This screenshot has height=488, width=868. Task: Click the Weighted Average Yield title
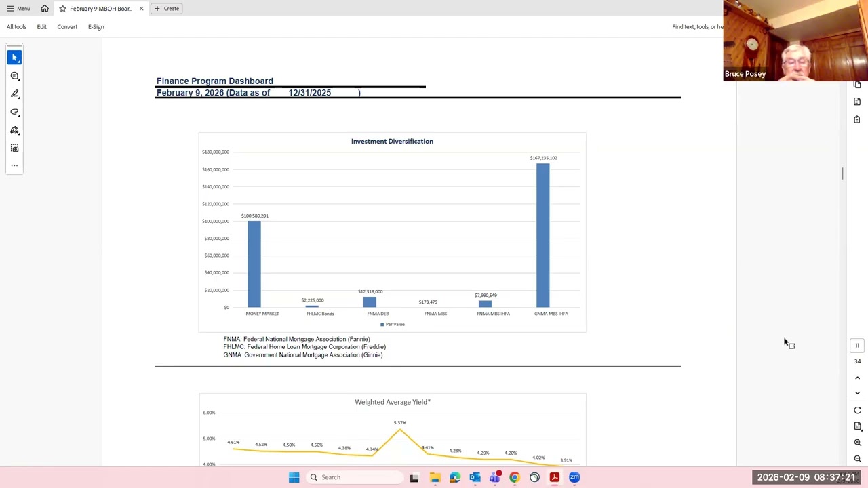pyautogui.click(x=393, y=402)
